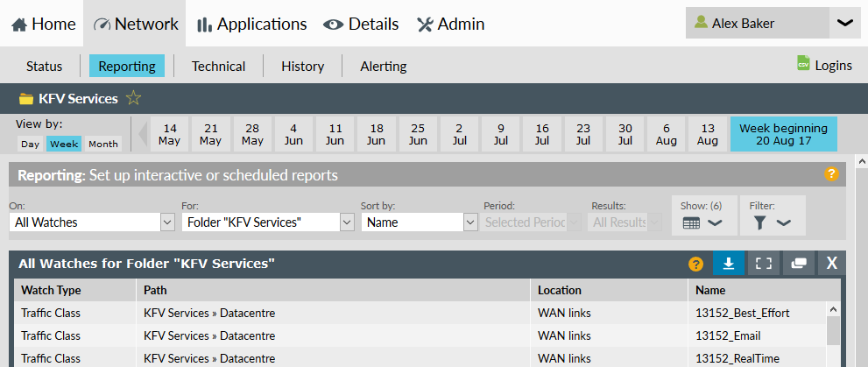868x367 pixels.
Task: Open the Admin tab
Action: tap(450, 24)
